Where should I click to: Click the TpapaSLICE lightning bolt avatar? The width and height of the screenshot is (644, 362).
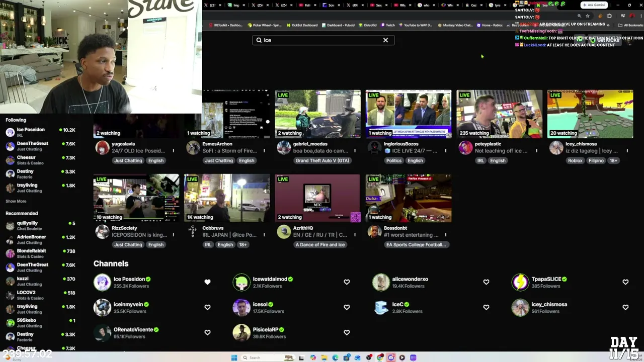tap(520, 282)
